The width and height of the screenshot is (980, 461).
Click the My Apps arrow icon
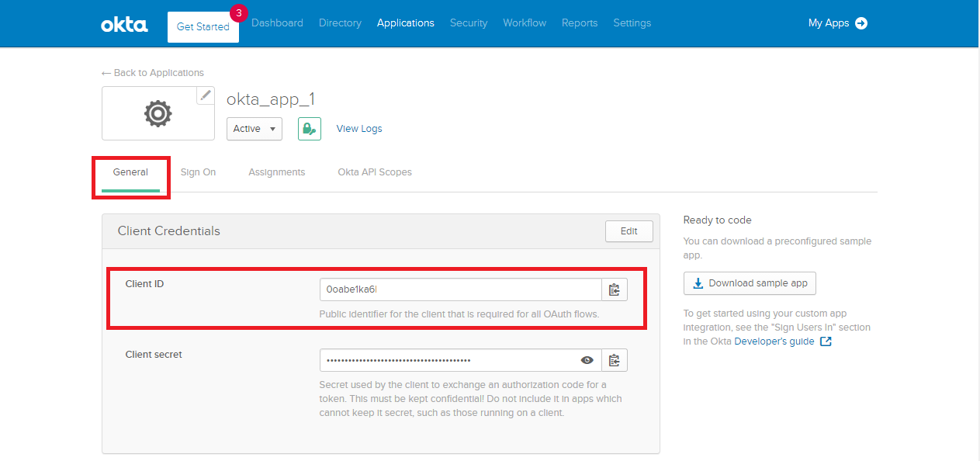[861, 23]
